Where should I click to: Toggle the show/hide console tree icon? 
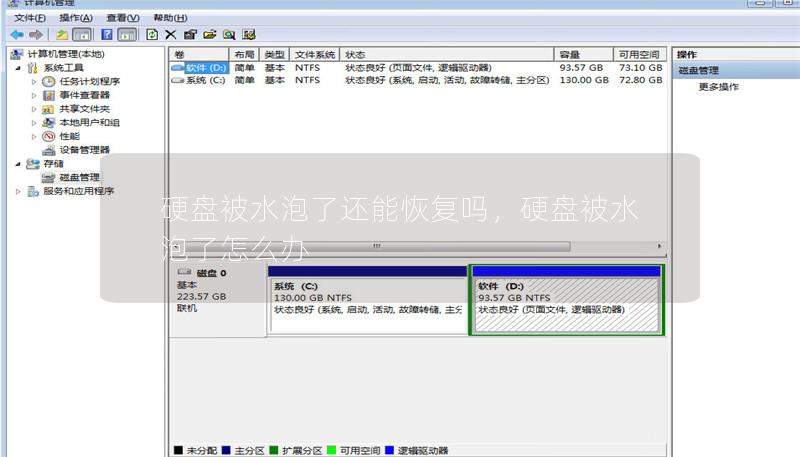pos(82,35)
